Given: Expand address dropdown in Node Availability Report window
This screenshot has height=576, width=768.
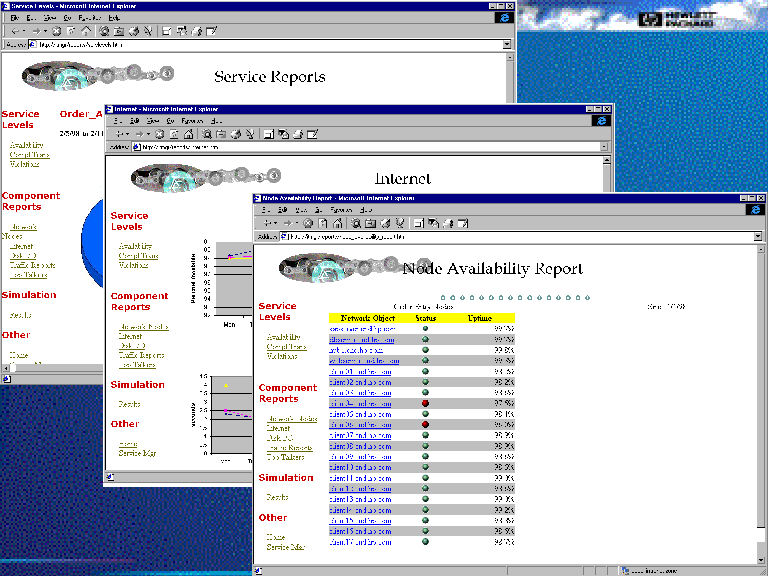Looking at the screenshot, I should tap(758, 237).
